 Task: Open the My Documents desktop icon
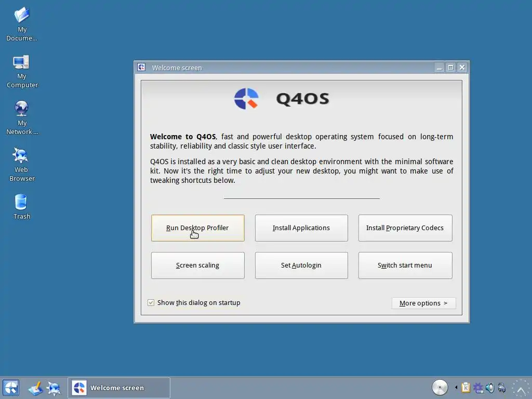point(22,24)
